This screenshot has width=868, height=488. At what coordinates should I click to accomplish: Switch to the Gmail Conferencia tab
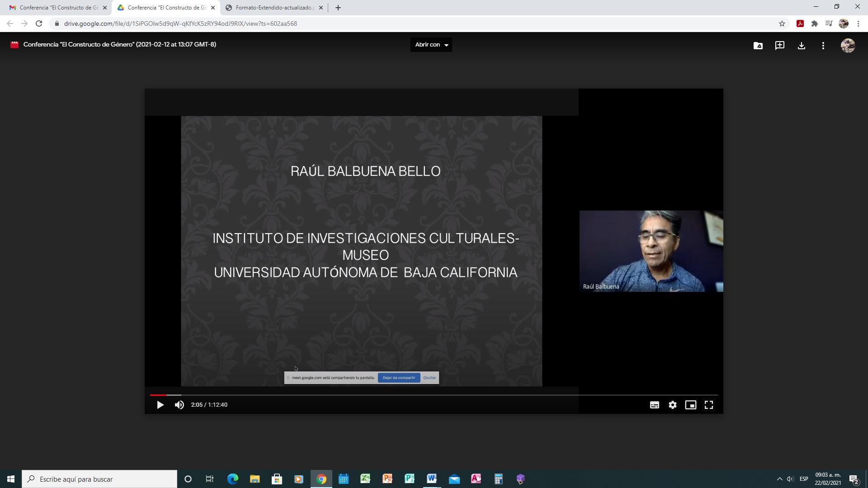tap(54, 8)
